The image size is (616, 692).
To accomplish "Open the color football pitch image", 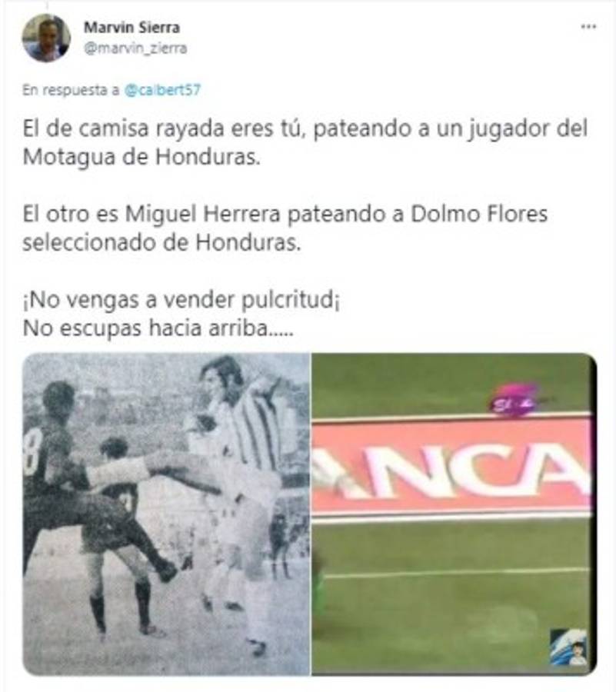I will pyautogui.click(x=454, y=514).
